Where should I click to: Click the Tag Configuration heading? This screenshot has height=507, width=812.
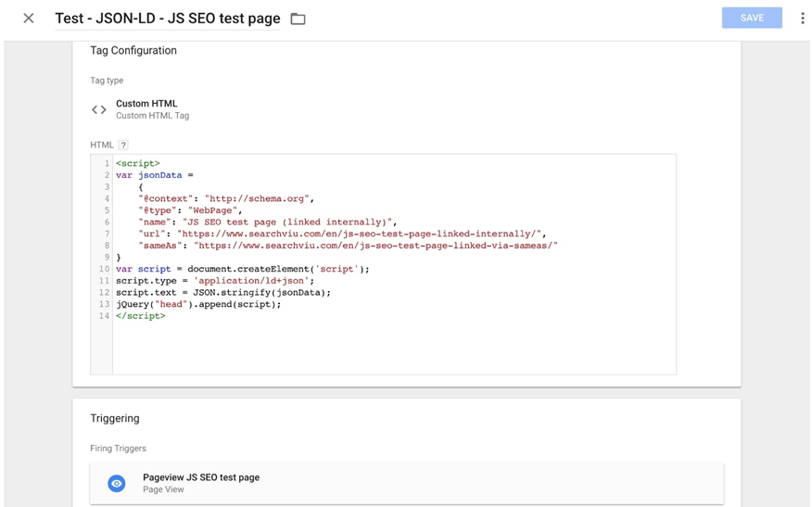[x=133, y=50]
